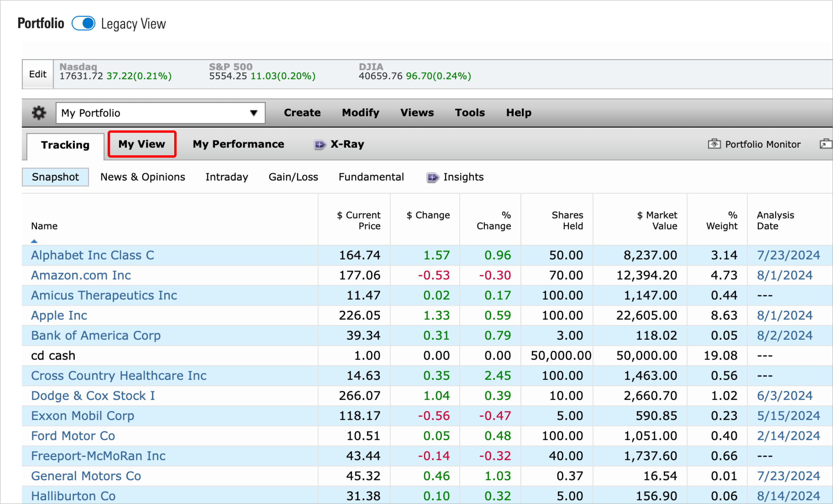Sort by Shares Held column header

tap(567, 221)
